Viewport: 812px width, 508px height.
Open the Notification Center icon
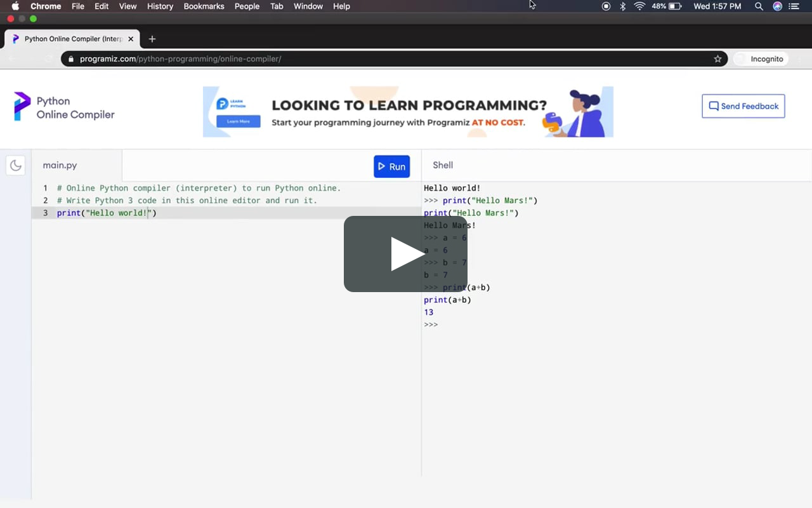[794, 6]
